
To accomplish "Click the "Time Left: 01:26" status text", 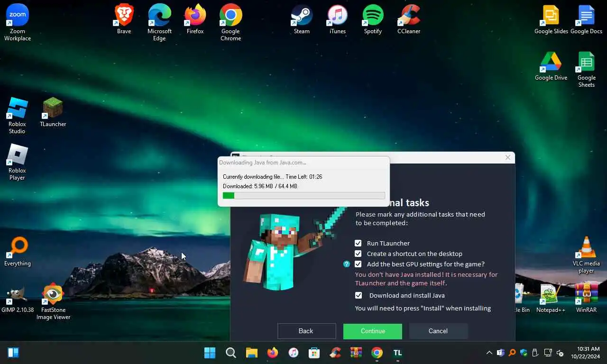I will 304,177.
